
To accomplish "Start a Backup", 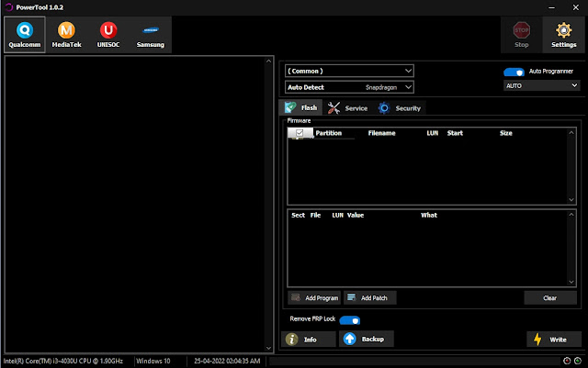I will [367, 340].
